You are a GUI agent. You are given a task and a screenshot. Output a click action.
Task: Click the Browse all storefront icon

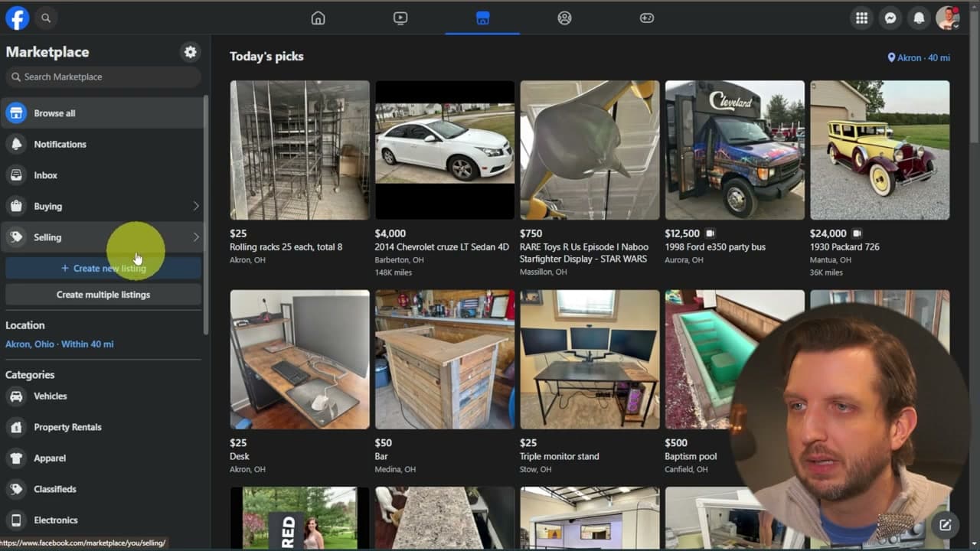(x=16, y=113)
